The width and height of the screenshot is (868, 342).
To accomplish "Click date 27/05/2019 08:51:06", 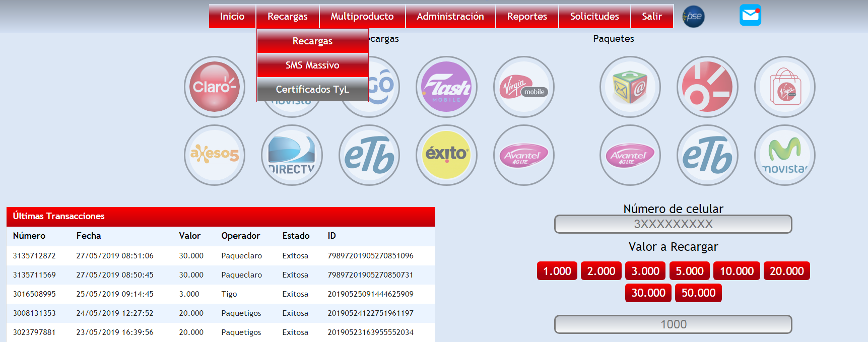I will coord(115,256).
